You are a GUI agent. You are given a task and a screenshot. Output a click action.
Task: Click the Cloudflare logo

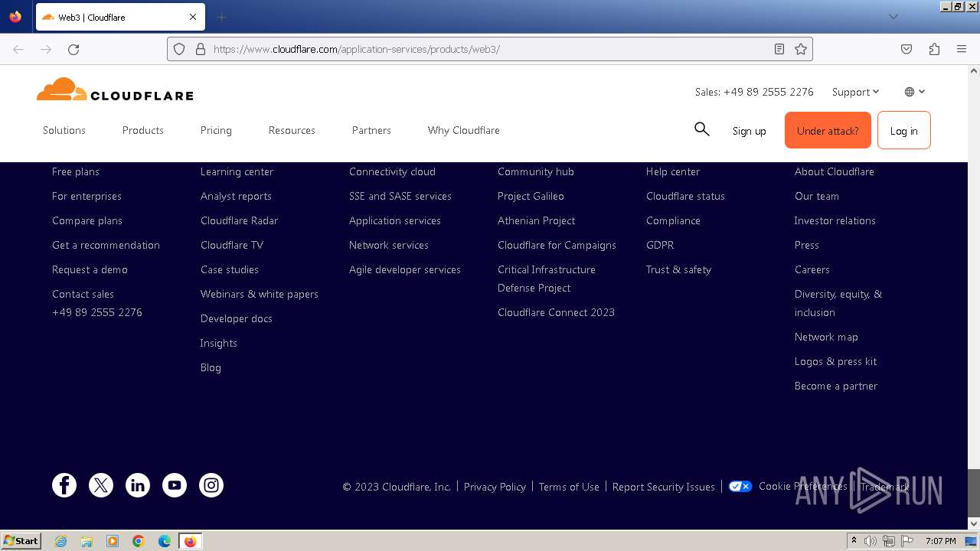coord(115,90)
